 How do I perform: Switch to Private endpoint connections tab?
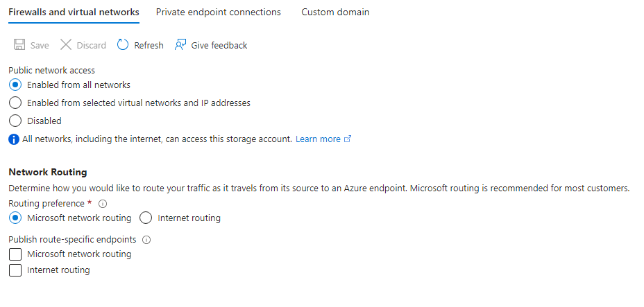click(x=219, y=12)
